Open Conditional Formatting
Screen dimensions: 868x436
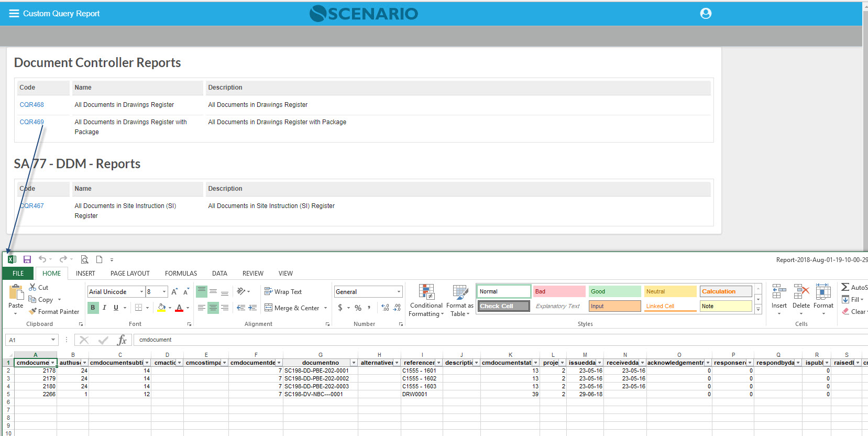(426, 300)
